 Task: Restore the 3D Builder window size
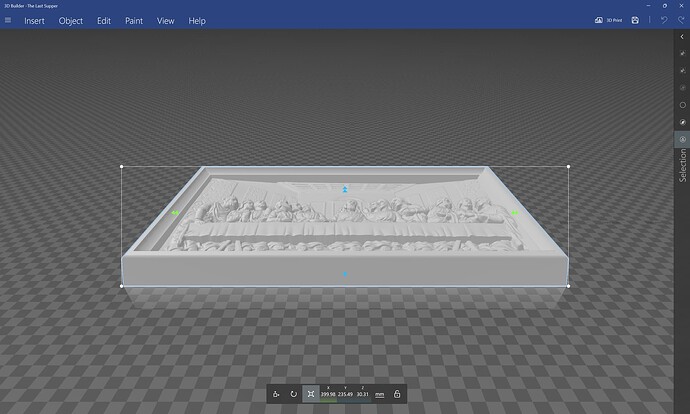click(665, 6)
